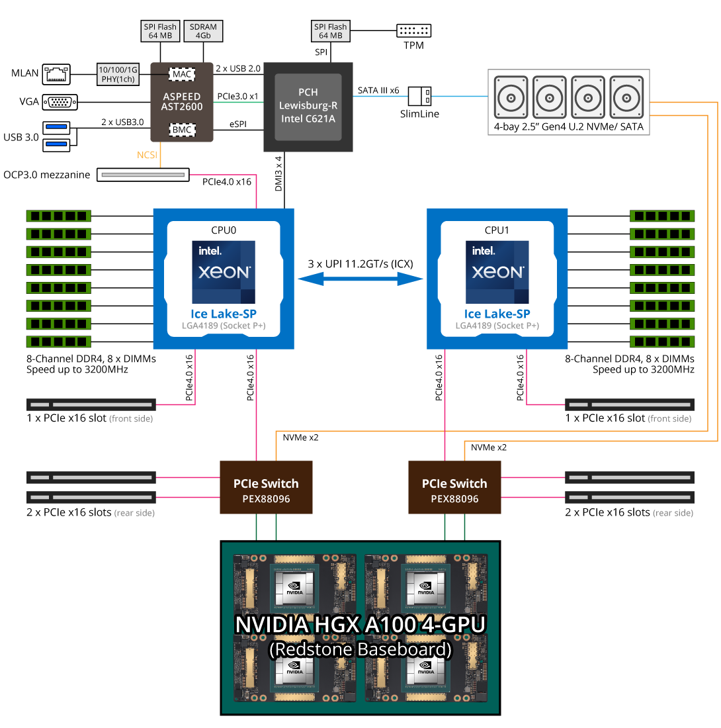Screen dimensions: 721x728
Task: Click the SDRAM 4Gb box
Action: pyautogui.click(x=203, y=31)
